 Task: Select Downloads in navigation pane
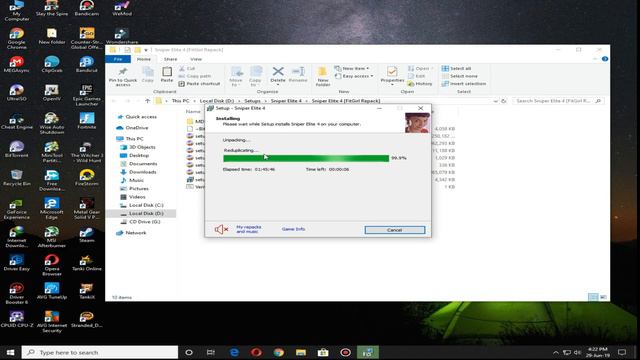[138, 172]
